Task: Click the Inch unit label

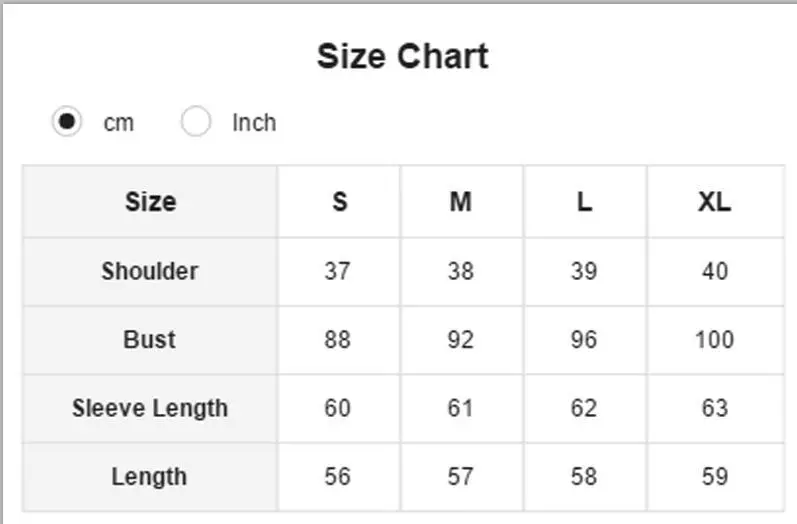Action: click(254, 123)
